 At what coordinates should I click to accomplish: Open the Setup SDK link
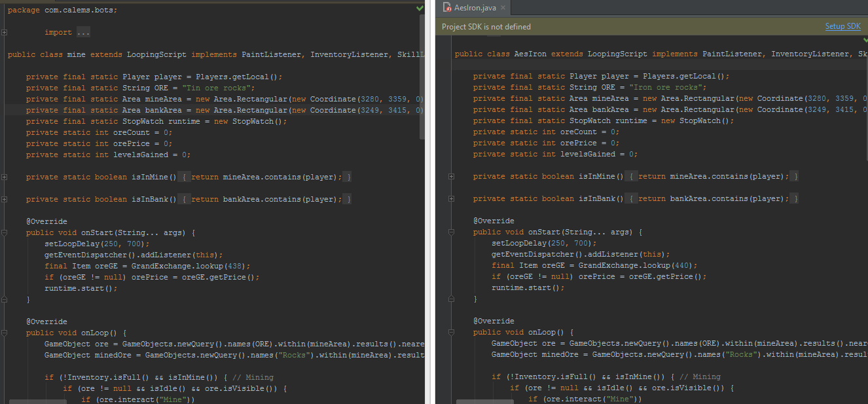click(x=842, y=26)
